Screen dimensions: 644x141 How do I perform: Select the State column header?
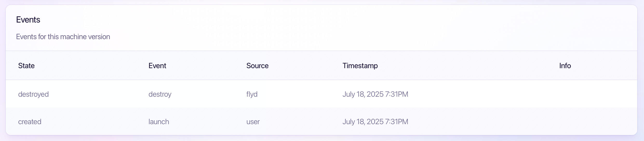(26, 66)
